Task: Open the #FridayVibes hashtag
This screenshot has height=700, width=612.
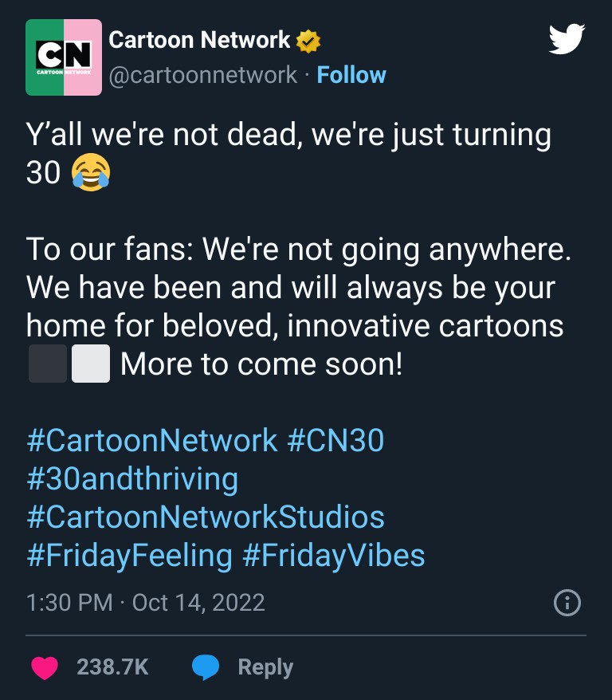Action: pos(339,556)
